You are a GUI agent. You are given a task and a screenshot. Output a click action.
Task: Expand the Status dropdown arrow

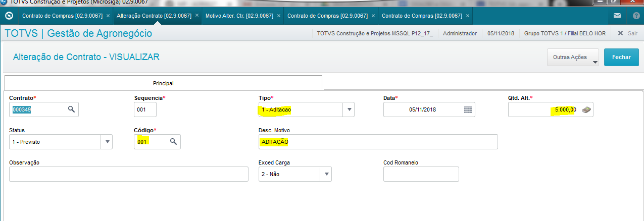[x=107, y=142]
